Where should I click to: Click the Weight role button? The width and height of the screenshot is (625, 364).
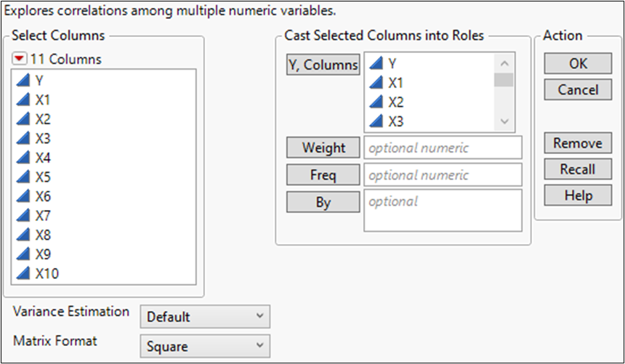pyautogui.click(x=323, y=147)
